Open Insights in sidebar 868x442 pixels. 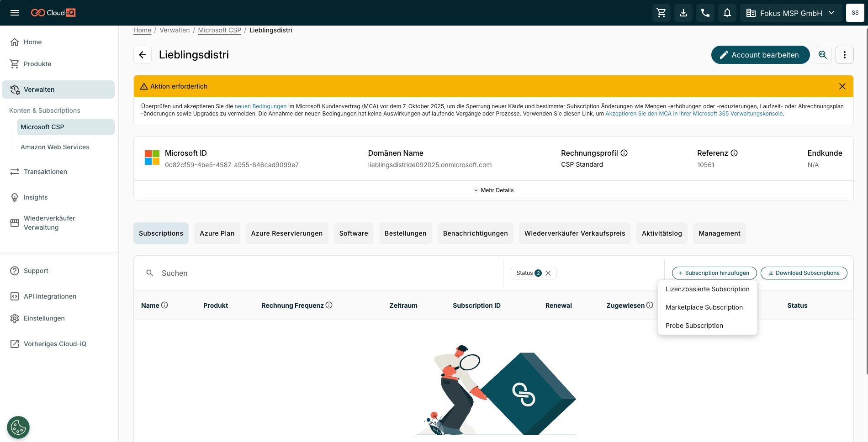pos(36,197)
